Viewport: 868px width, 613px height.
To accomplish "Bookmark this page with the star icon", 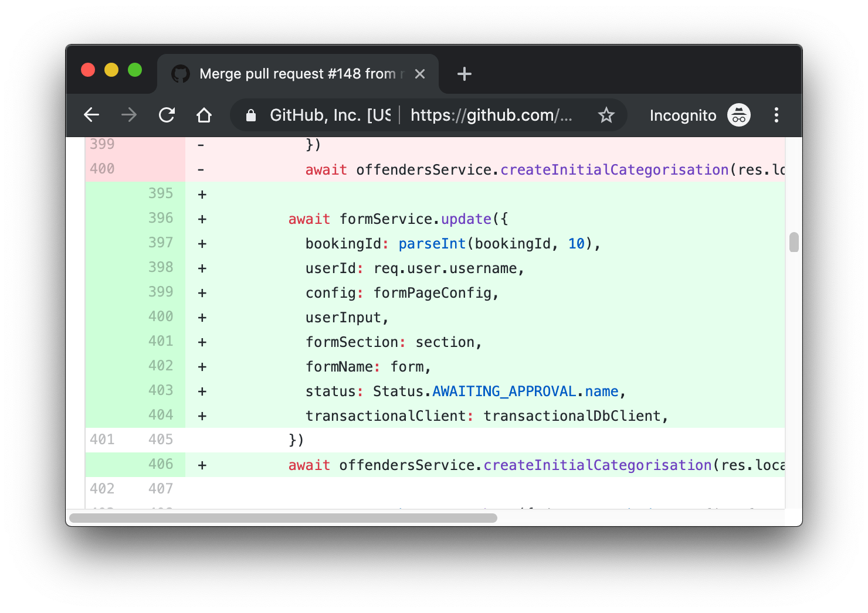I will 606,115.
